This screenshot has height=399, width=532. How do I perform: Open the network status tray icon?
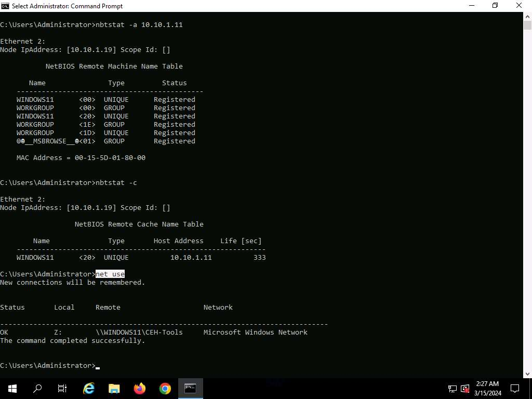(x=452, y=389)
